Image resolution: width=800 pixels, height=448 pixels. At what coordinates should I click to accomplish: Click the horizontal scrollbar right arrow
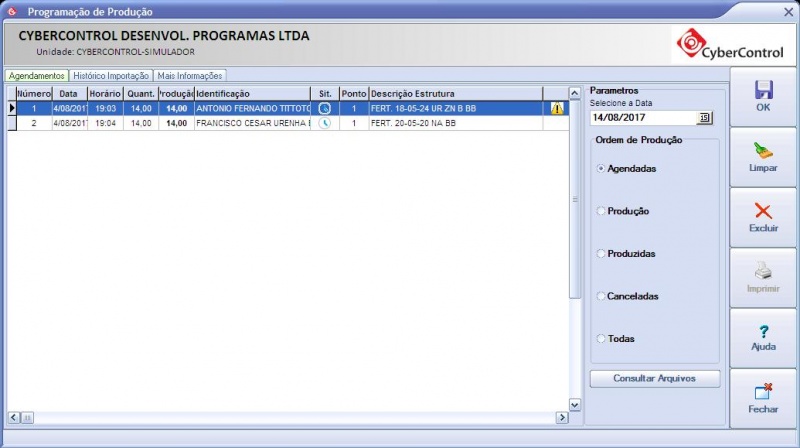(562, 418)
